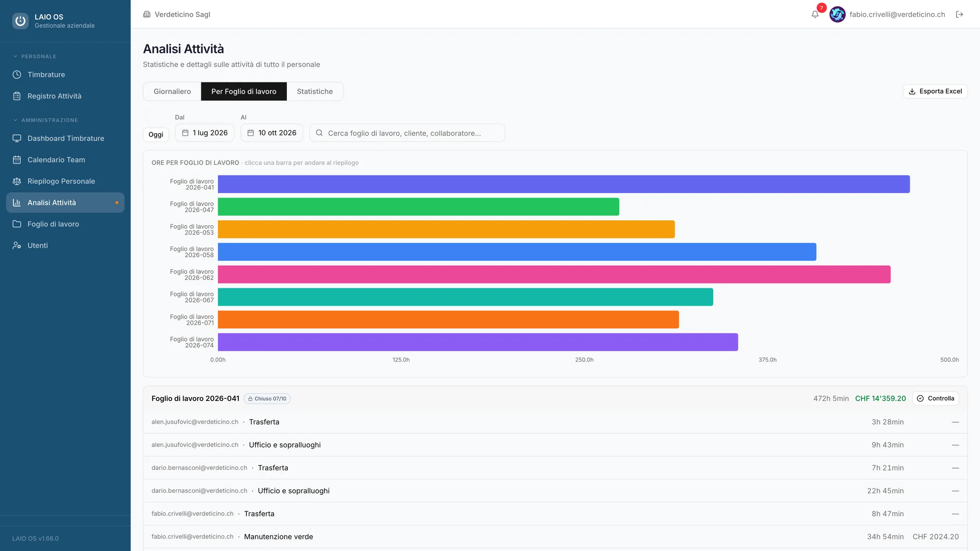
Task: Open the Dal date picker 1 lug 2026
Action: 204,133
